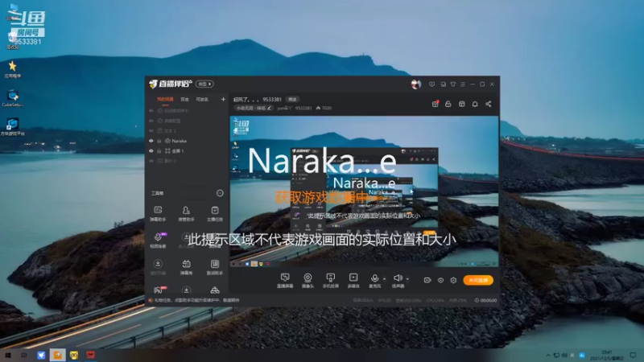
Task: Open the layout grid icon in top toolbar
Action: point(461,105)
